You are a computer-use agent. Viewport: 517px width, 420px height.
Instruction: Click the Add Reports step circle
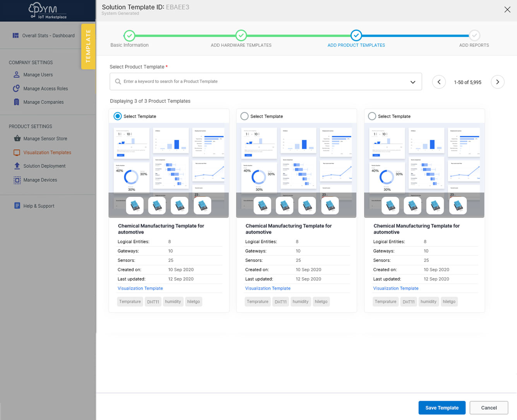474,36
